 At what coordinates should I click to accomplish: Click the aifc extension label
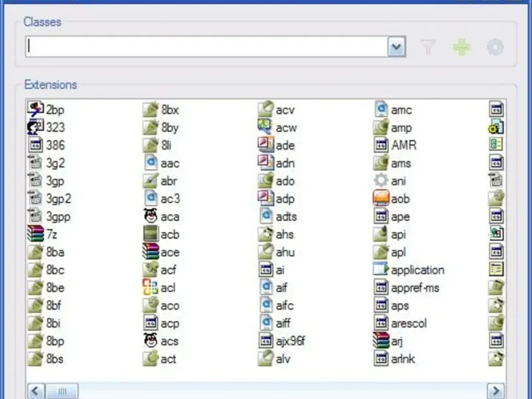click(285, 306)
